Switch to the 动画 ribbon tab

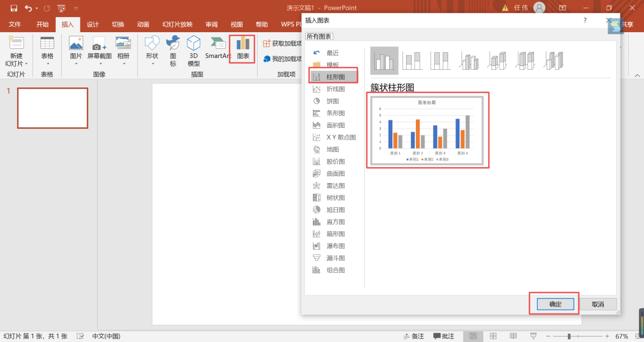(x=143, y=24)
